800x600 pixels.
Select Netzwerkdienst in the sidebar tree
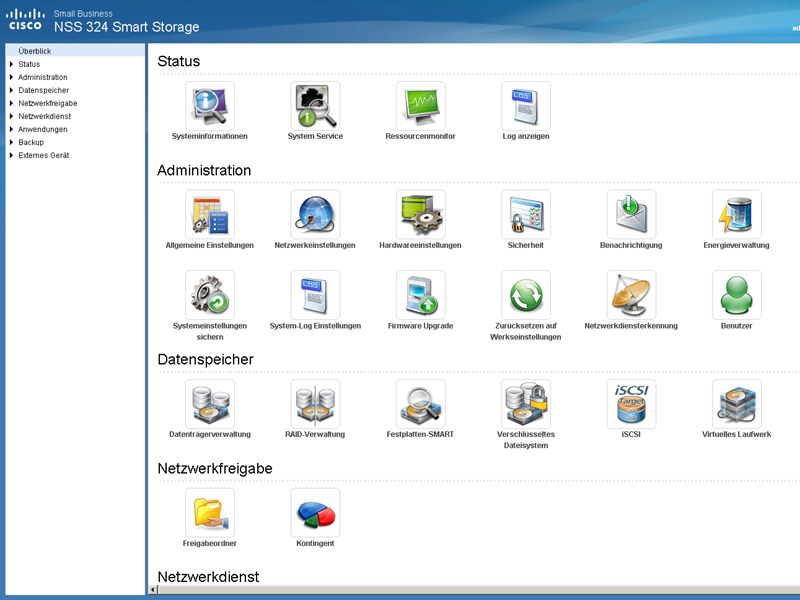(44, 116)
